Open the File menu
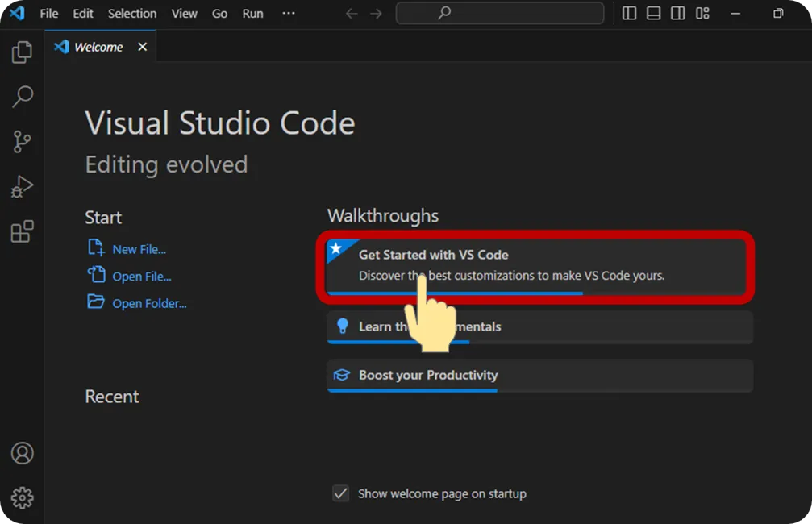The image size is (812, 524). [49, 14]
